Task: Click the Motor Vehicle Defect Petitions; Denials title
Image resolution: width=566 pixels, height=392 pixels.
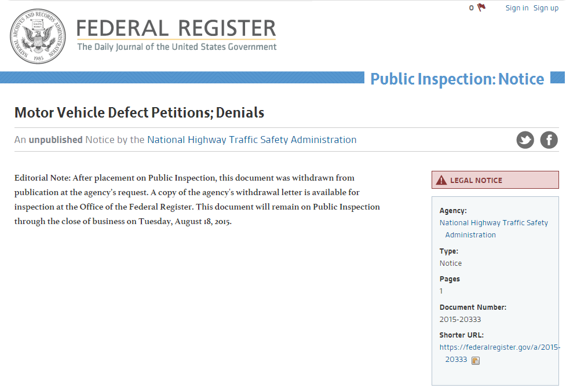Action: [x=140, y=112]
